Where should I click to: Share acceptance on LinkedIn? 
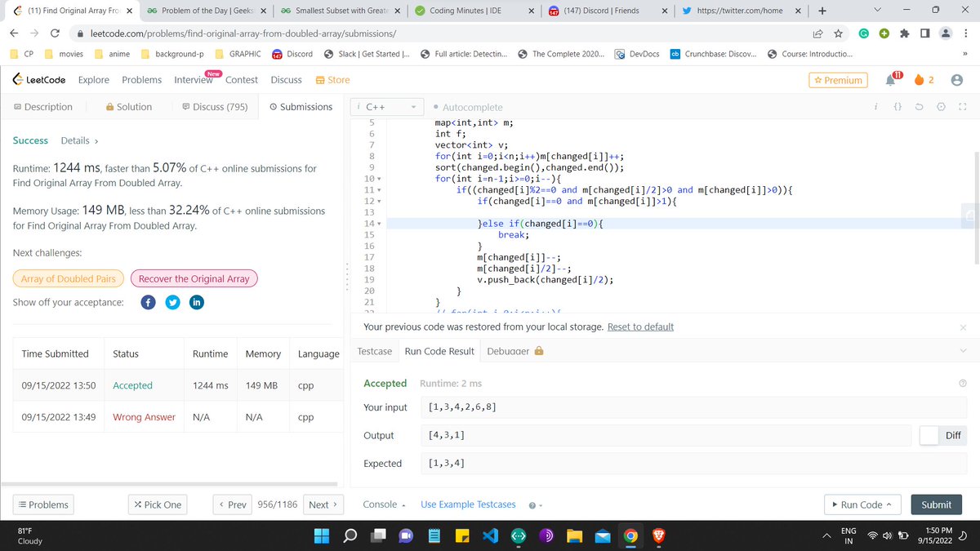pos(196,302)
